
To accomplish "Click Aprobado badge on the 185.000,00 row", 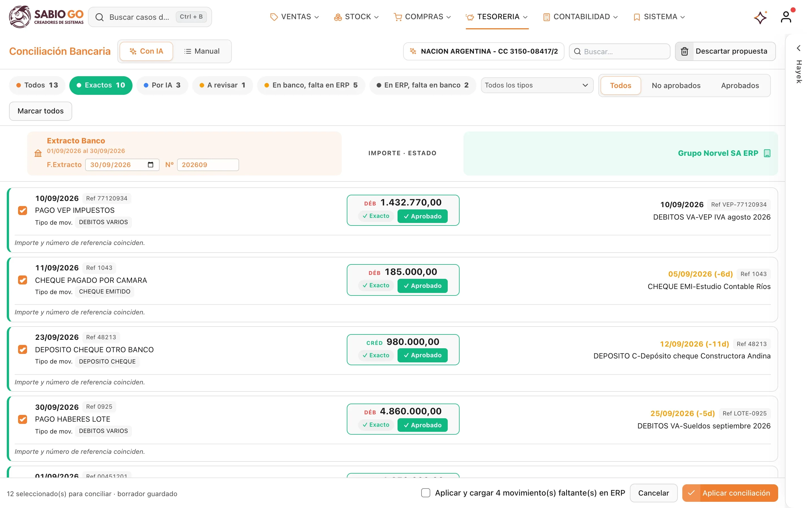I will tap(422, 286).
